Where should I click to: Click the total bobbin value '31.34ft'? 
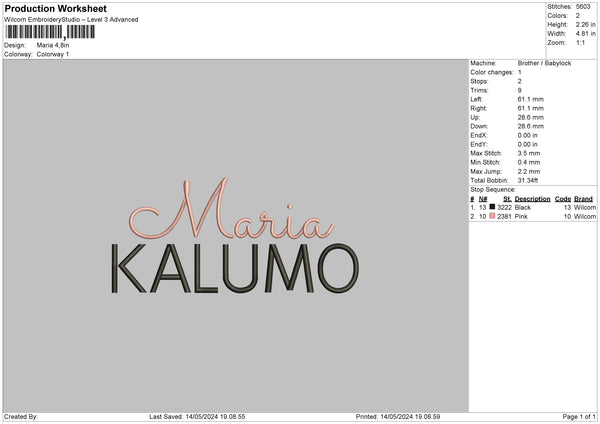coord(528,180)
